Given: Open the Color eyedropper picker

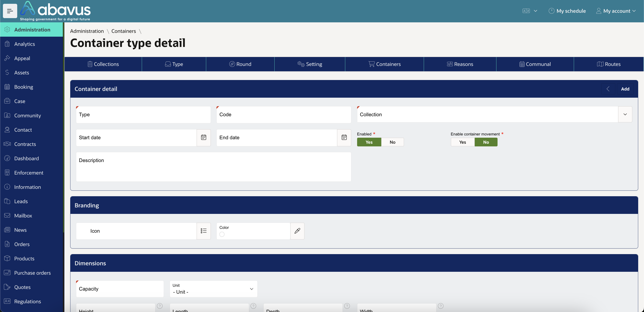Looking at the screenshot, I should pyautogui.click(x=297, y=231).
